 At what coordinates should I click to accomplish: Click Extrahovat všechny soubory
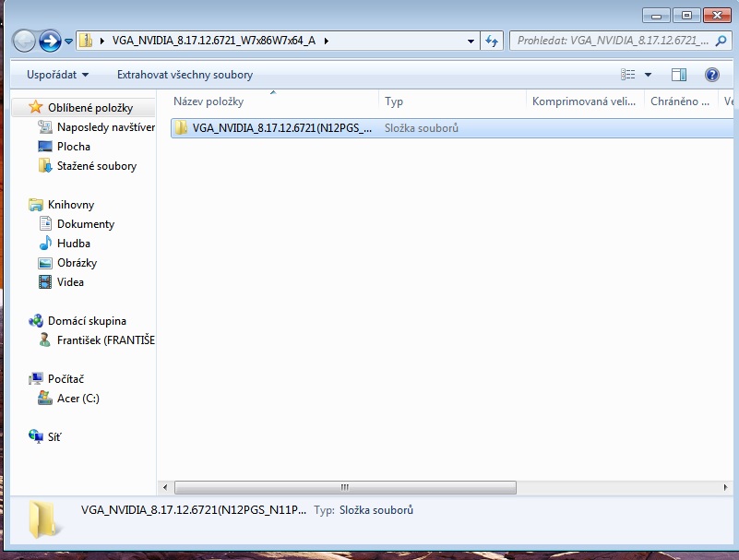[x=185, y=75]
